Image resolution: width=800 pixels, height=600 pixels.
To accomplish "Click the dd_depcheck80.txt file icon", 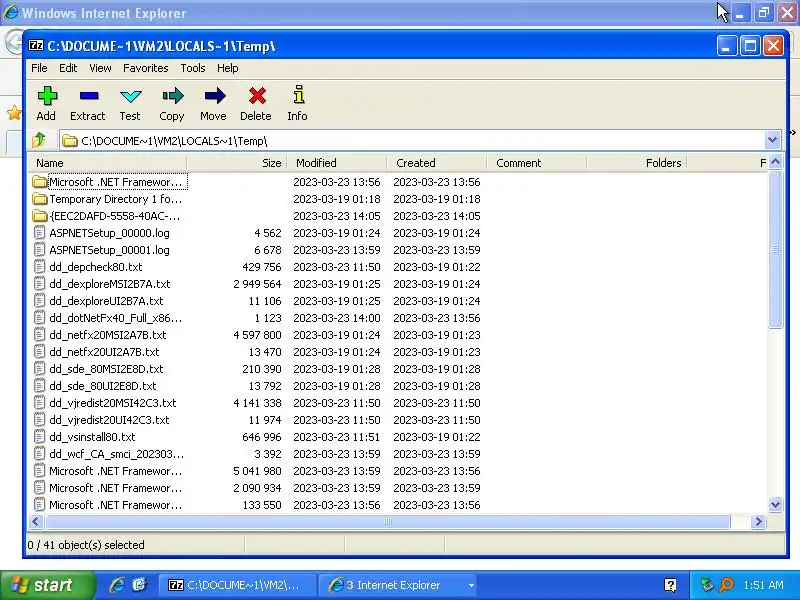I will 39,267.
